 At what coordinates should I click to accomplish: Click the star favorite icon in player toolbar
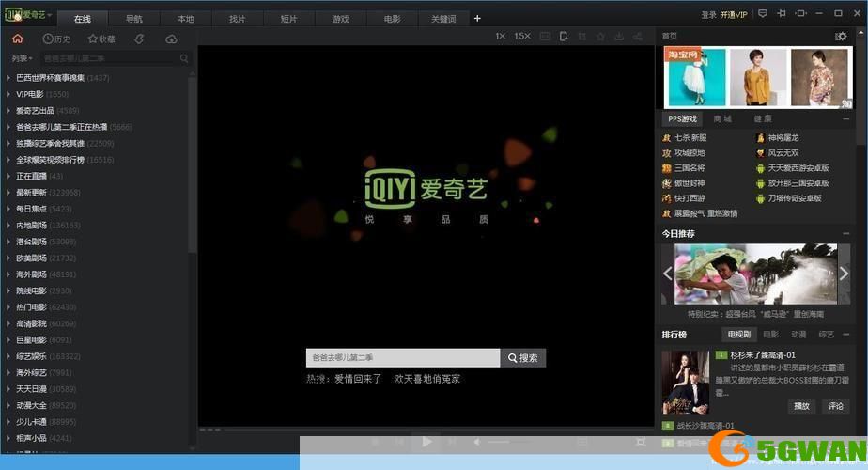click(600, 36)
